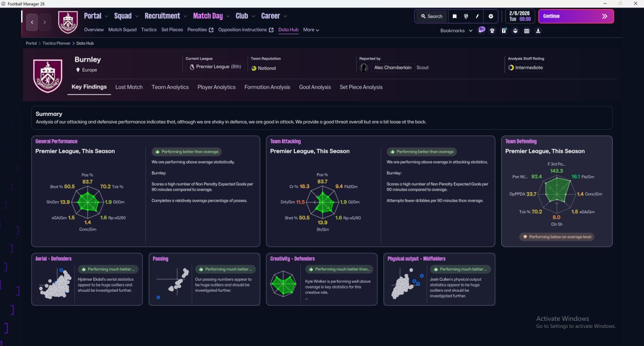Click the pencil edit icon in top toolbar
Screen dimensions: 644x346
[x=477, y=16]
